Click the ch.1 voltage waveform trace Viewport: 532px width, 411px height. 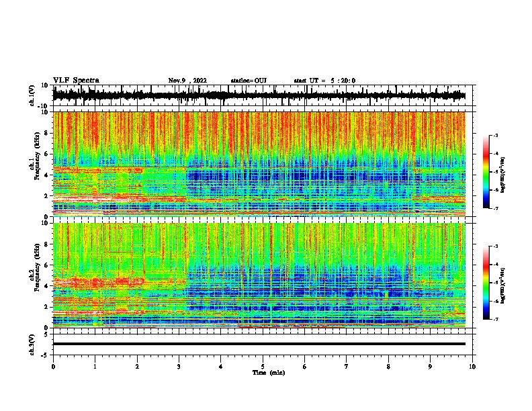pos(259,95)
